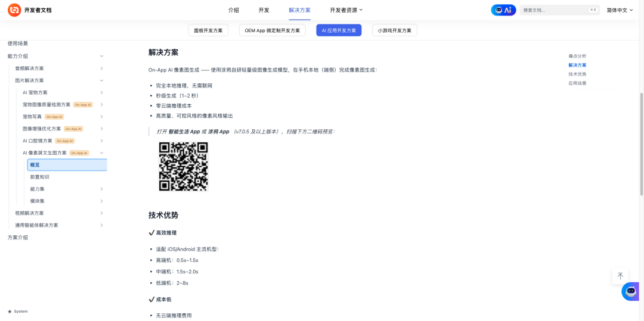Expand the 通用智能体解决方案 chevron
This screenshot has height=321, width=644.
click(101, 225)
